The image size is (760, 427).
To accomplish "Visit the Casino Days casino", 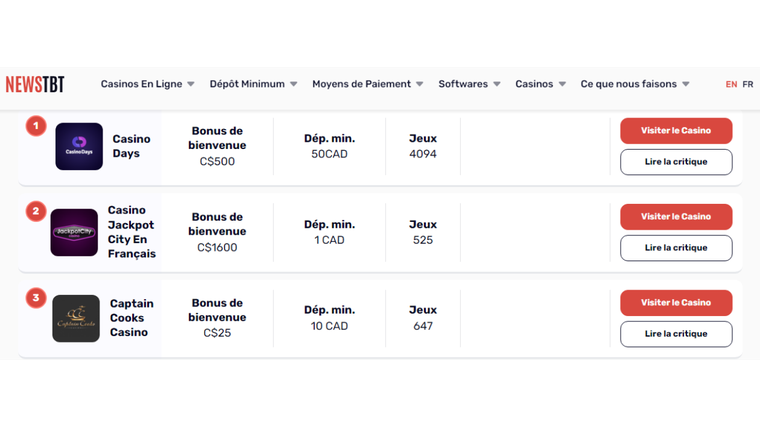I will pos(676,130).
